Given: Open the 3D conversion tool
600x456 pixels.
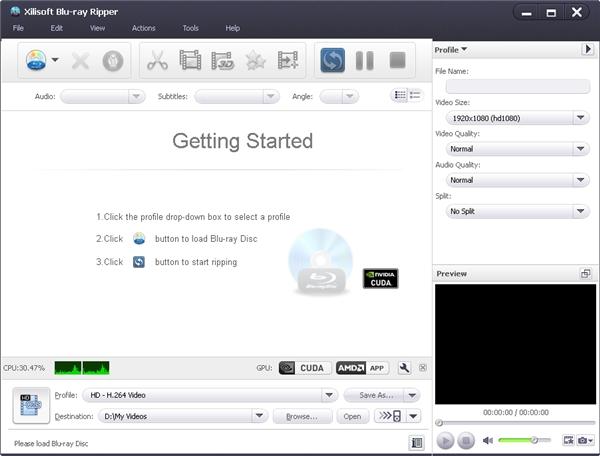Looking at the screenshot, I should tap(222, 60).
